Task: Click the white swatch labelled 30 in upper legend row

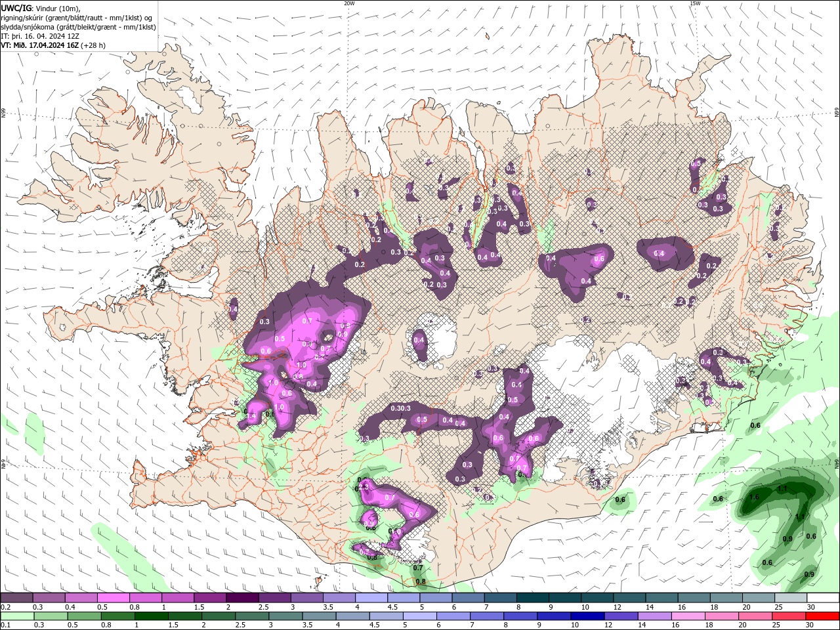Action: tap(823, 598)
